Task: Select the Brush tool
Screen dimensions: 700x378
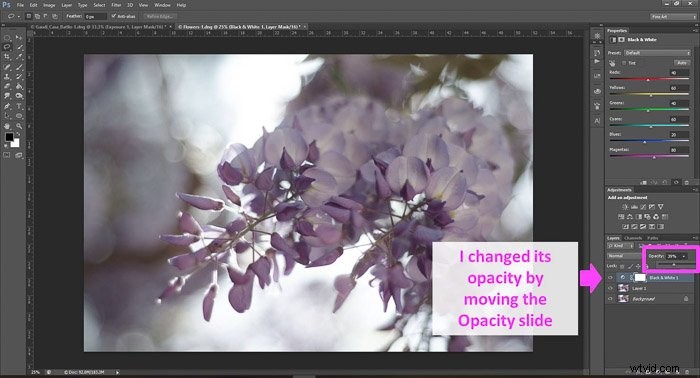Action: click(19, 67)
